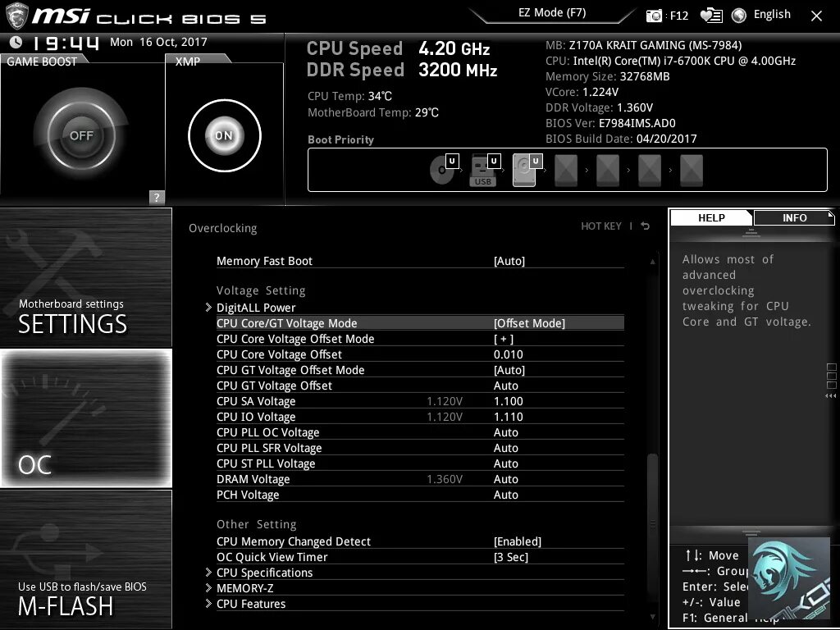Open the OC overclocking section

coord(85,418)
